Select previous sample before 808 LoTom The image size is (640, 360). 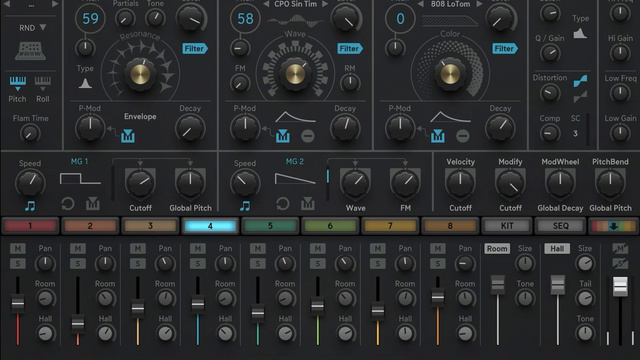[x=421, y=4]
